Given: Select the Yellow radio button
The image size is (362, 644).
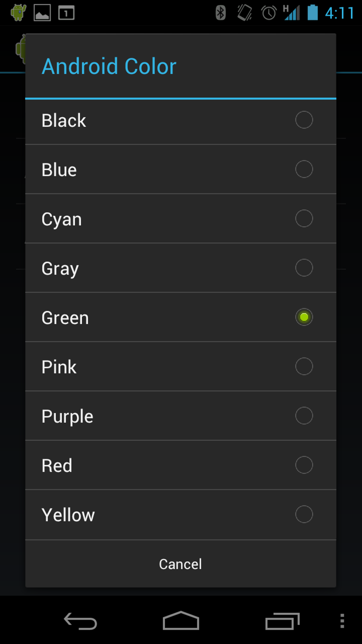Looking at the screenshot, I should coord(304,514).
